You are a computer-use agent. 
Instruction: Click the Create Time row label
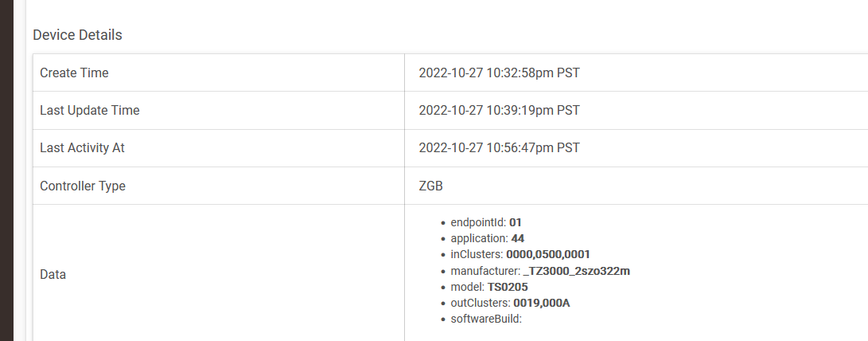point(74,73)
